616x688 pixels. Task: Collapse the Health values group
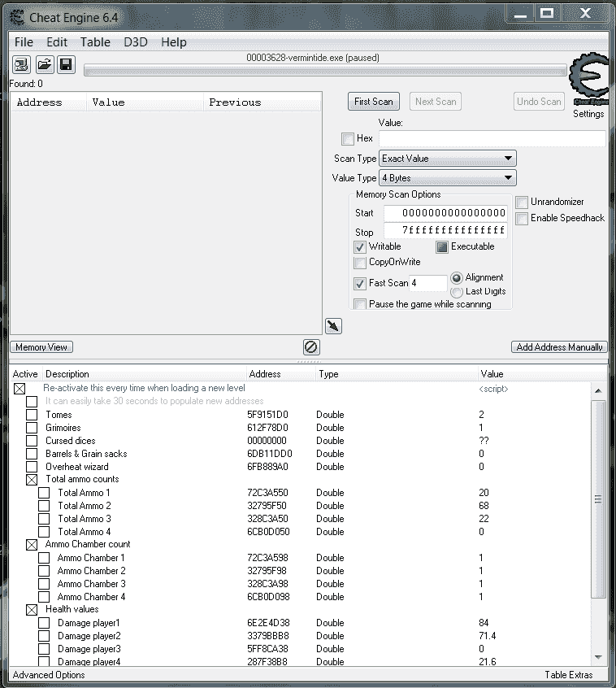click(x=32, y=610)
